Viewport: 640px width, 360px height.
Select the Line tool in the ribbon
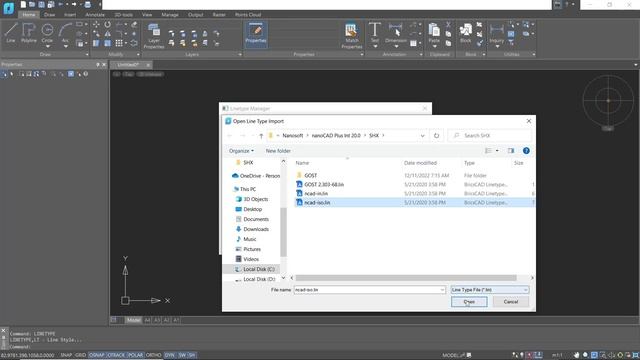pyautogui.click(x=11, y=33)
